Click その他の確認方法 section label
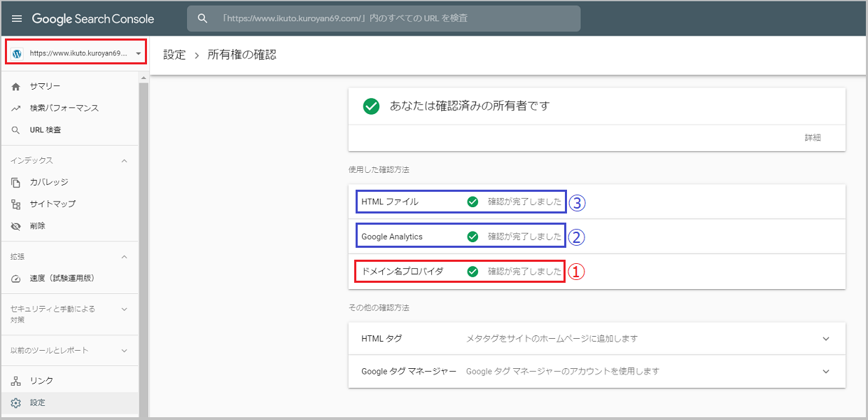The width and height of the screenshot is (868, 420). point(379,307)
